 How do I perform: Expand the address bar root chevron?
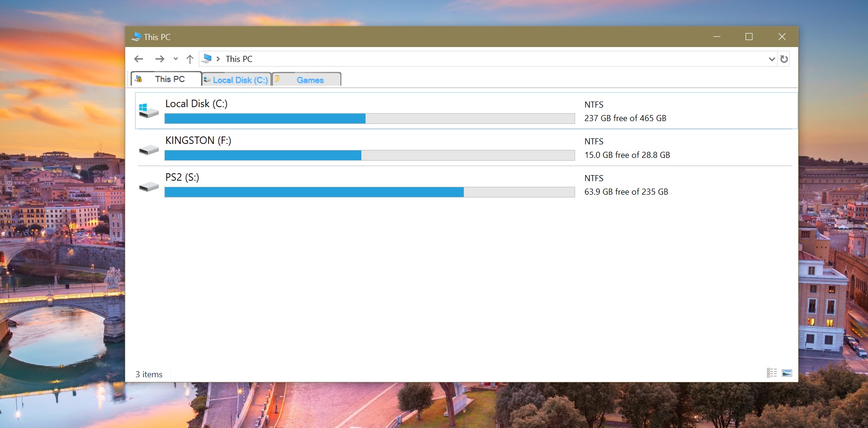[218, 59]
